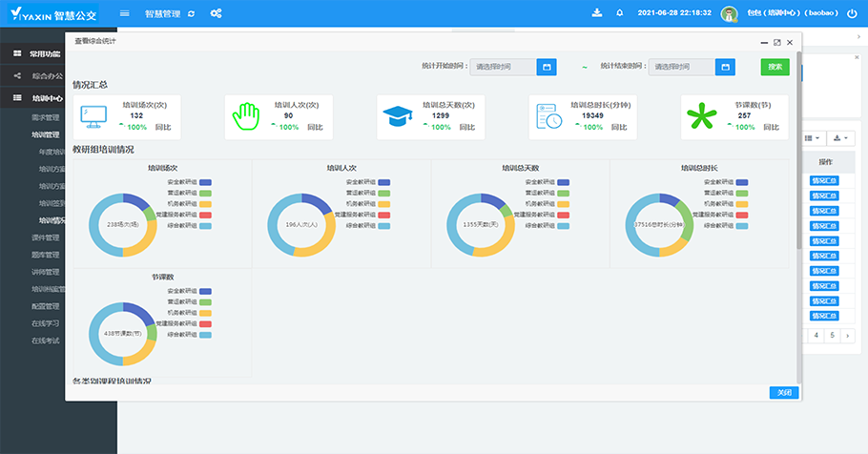This screenshot has height=454, width=868.
Task: Open calendar for 统计结束时间
Action: pyautogui.click(x=726, y=67)
